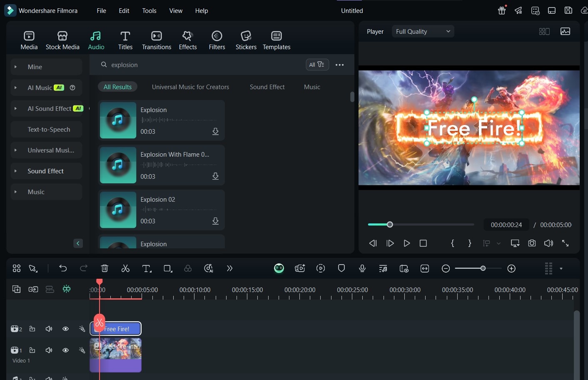Click the mark out bracket
588x380 pixels.
[x=470, y=243]
